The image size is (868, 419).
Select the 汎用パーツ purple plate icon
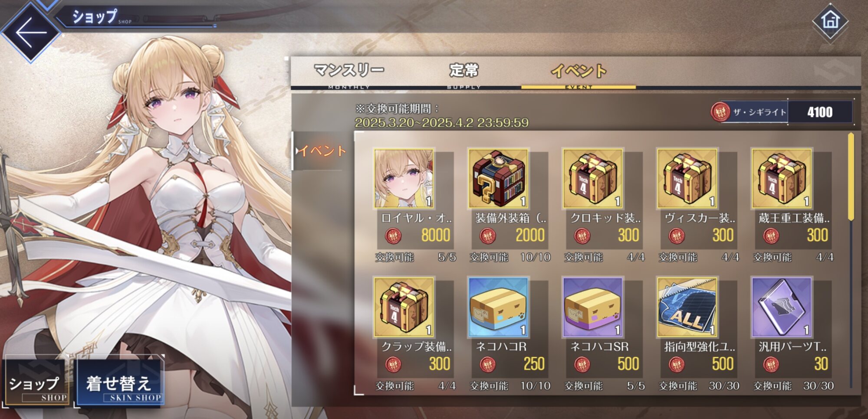[782, 307]
